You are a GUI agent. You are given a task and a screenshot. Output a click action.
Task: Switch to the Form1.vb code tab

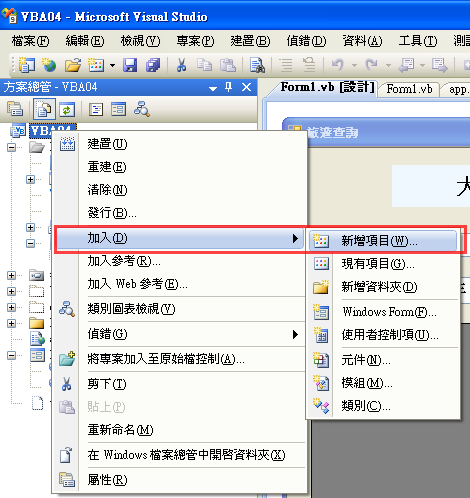[x=409, y=89]
